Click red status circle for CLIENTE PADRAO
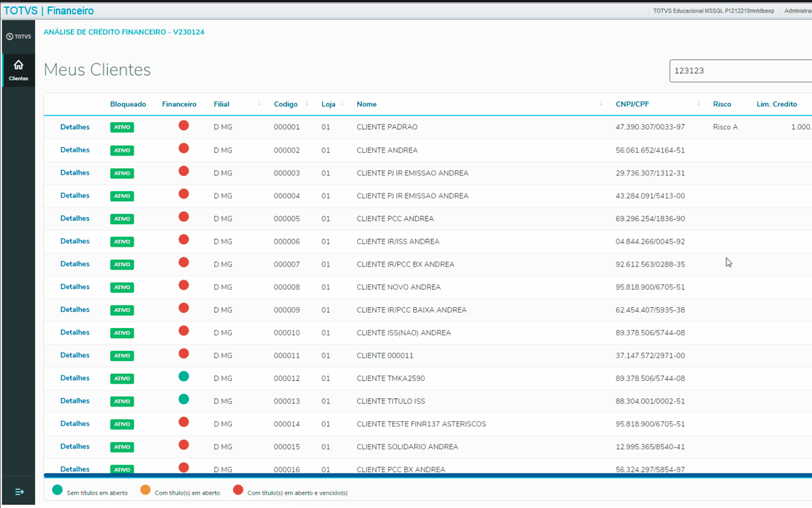The image size is (812, 508). click(184, 126)
